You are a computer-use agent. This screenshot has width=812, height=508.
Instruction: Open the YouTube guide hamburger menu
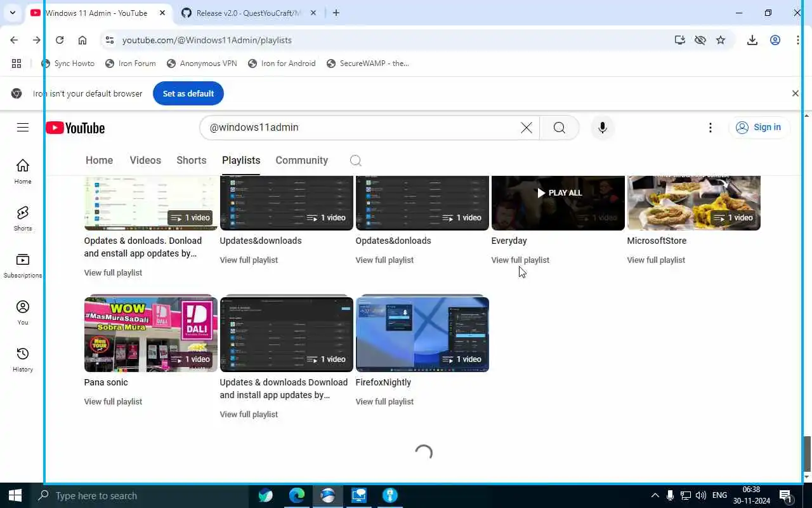23,128
